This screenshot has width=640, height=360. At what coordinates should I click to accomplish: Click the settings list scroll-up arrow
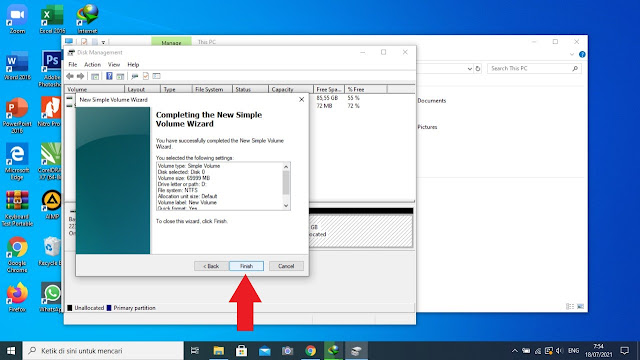[286, 167]
